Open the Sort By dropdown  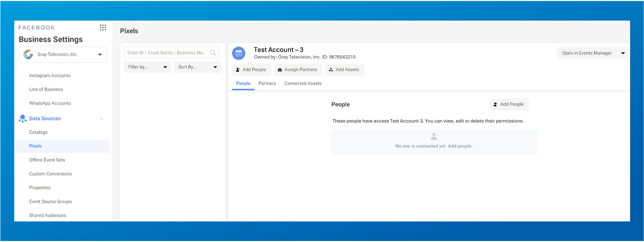pyautogui.click(x=197, y=67)
